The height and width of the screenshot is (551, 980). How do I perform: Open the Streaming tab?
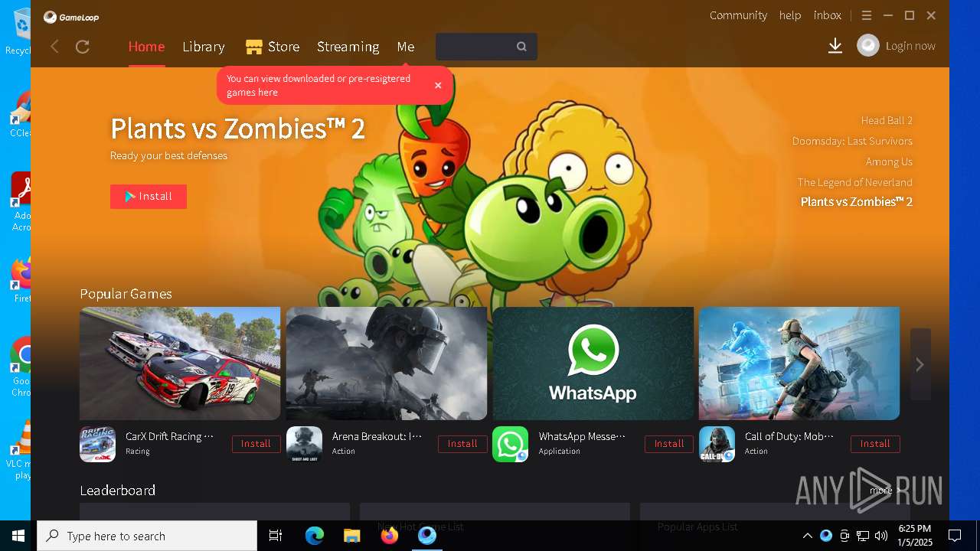tap(348, 47)
